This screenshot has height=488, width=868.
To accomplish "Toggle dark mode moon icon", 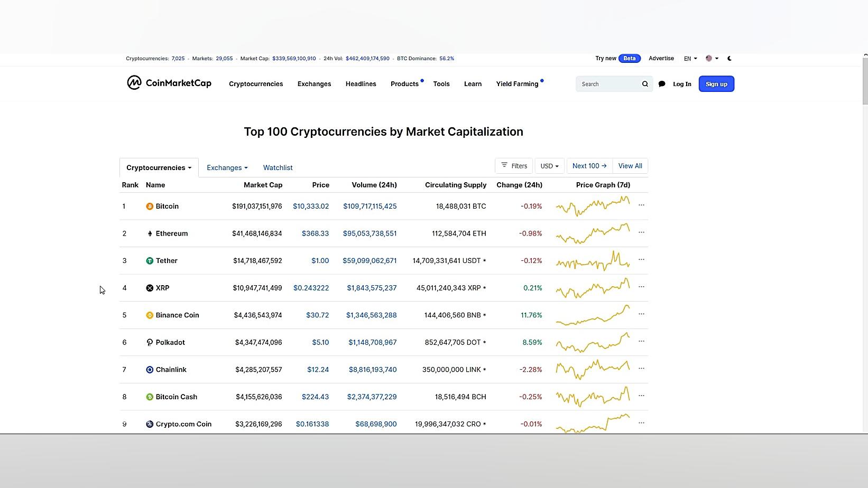I will coord(730,59).
